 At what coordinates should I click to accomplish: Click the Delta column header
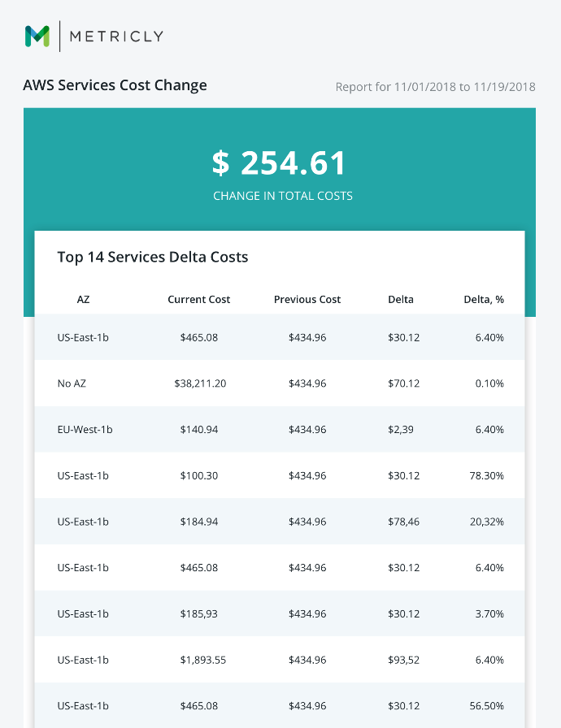[x=401, y=300]
